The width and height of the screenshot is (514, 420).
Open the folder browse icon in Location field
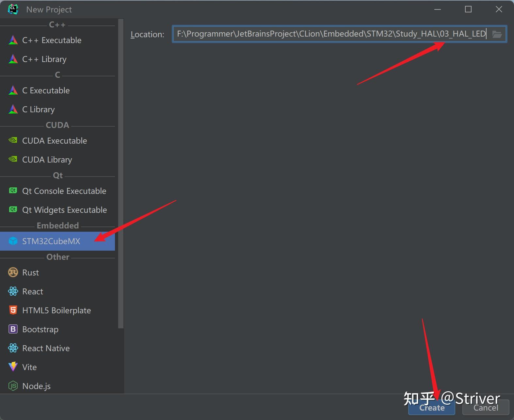pos(497,34)
